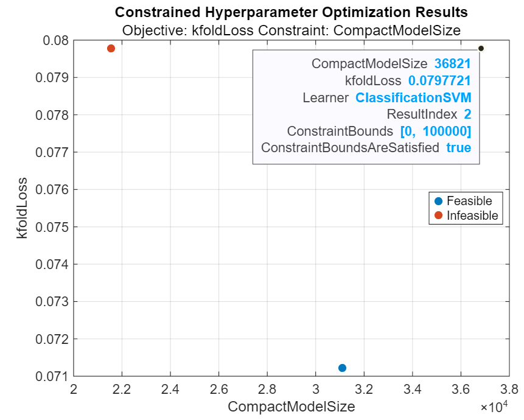
Task: Click ClassificationSVM in the data tip
Action: click(413, 97)
